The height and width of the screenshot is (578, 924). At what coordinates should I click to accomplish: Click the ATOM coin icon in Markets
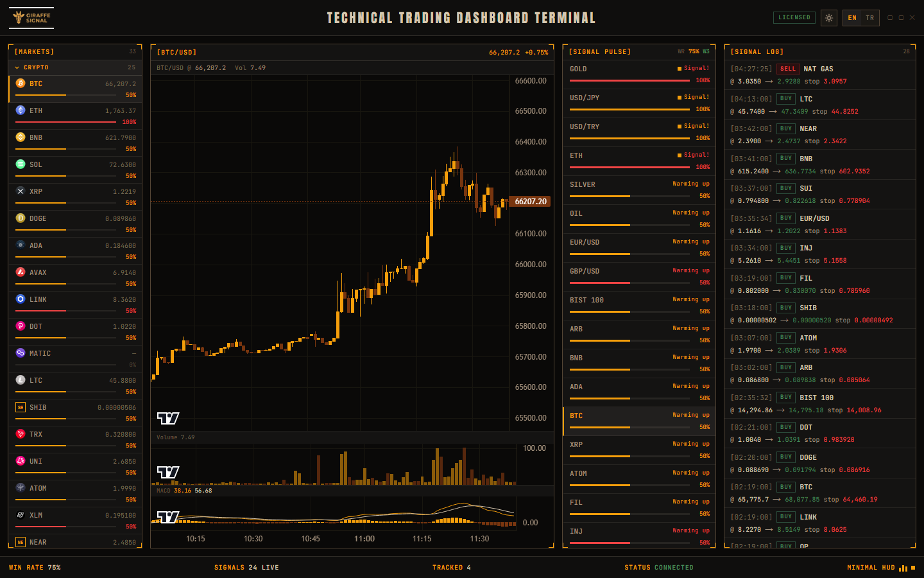(x=21, y=488)
